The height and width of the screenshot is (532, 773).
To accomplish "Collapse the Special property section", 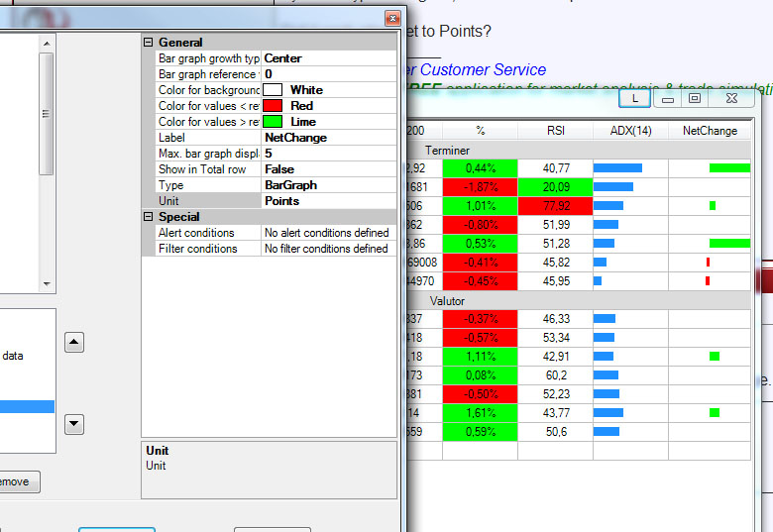I will point(148,217).
